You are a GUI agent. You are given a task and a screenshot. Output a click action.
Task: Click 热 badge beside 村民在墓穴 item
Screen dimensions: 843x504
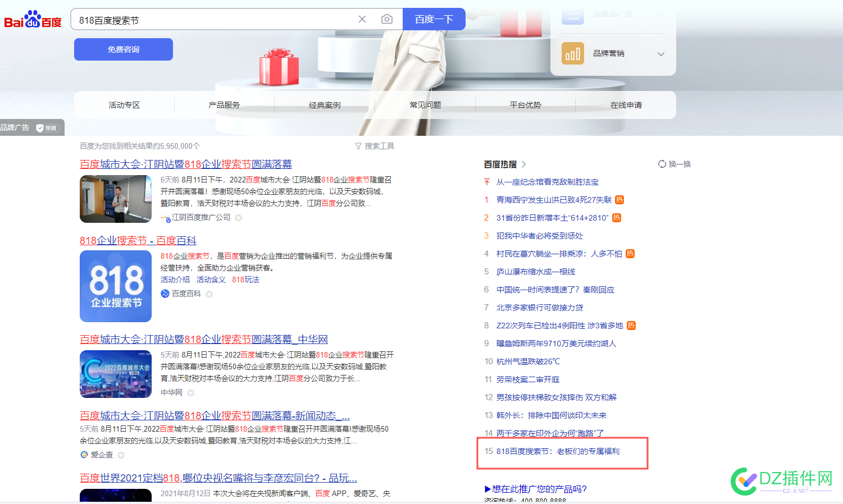click(x=630, y=254)
